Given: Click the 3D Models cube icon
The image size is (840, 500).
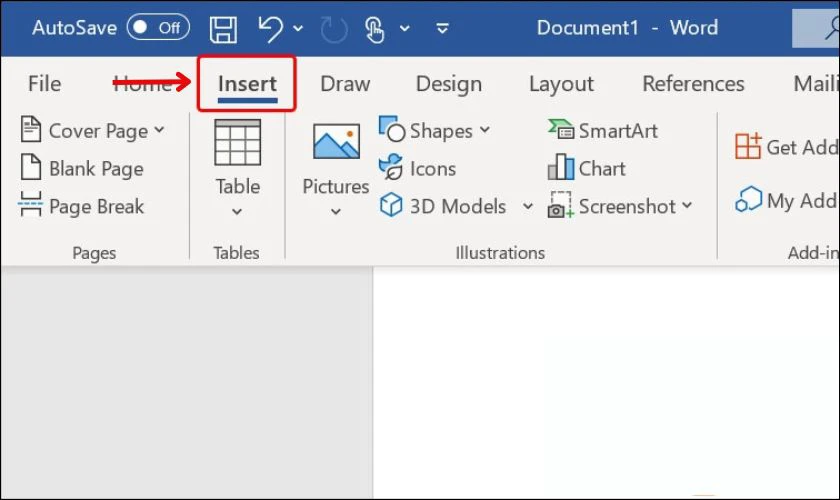Looking at the screenshot, I should [x=391, y=205].
